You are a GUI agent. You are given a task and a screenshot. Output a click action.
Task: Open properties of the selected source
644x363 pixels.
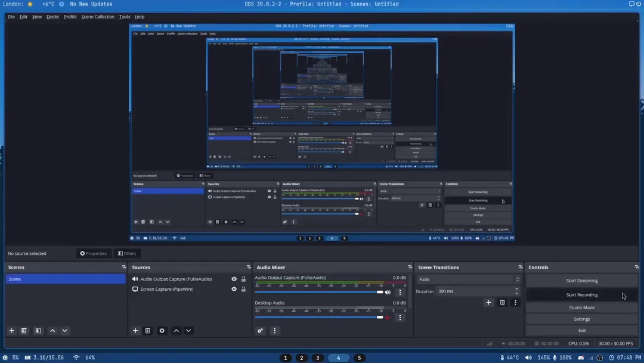(x=162, y=330)
